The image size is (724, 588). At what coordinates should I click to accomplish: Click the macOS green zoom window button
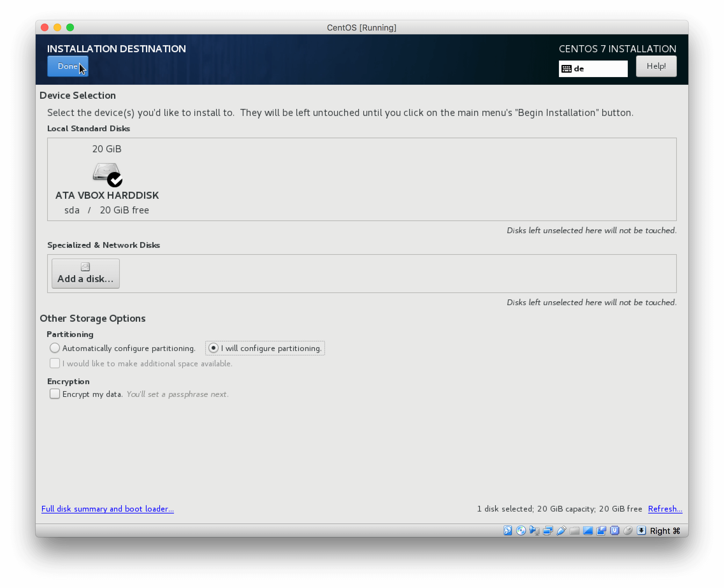(x=70, y=27)
